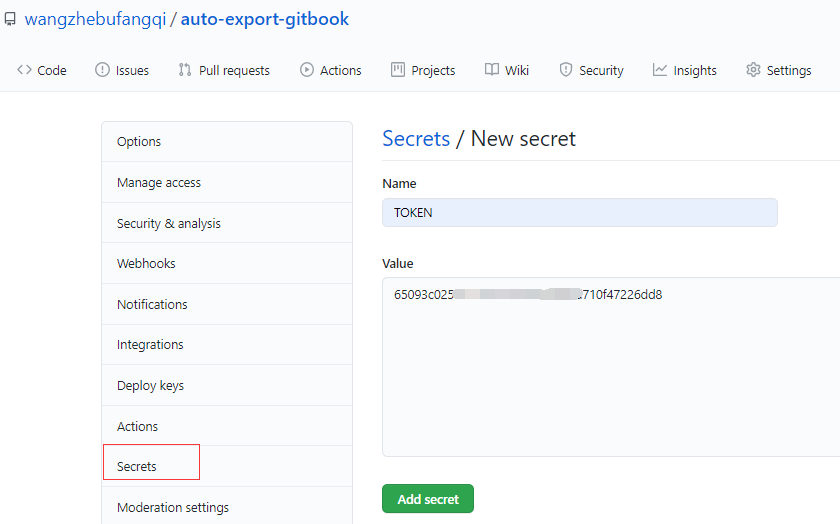The image size is (840, 524).
Task: Click the Issues circle exclamation icon
Action: 102,70
